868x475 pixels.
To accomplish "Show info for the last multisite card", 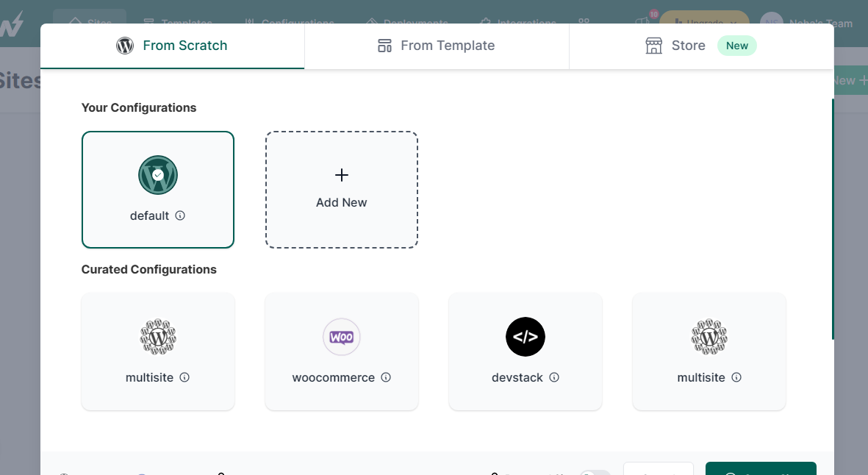I will (736, 377).
